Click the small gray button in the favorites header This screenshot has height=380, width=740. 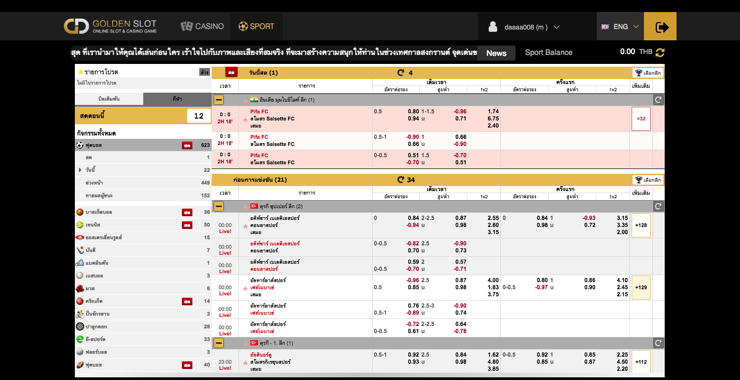pyautogui.click(x=204, y=73)
